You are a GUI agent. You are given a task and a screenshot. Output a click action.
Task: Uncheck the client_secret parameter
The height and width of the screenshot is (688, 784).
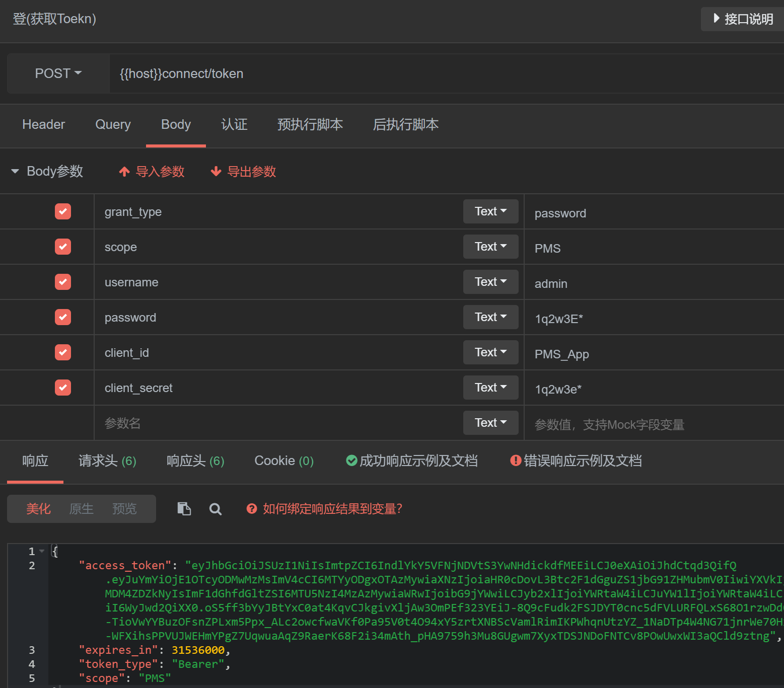(62, 388)
